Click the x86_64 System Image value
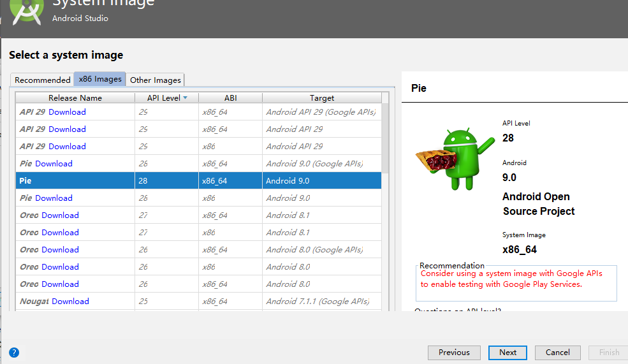The image size is (628, 364). pyautogui.click(x=520, y=249)
